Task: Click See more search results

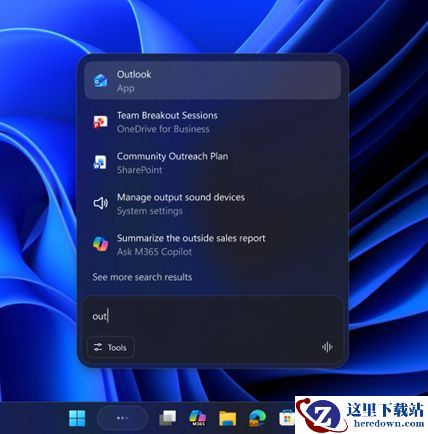Action: click(x=142, y=277)
